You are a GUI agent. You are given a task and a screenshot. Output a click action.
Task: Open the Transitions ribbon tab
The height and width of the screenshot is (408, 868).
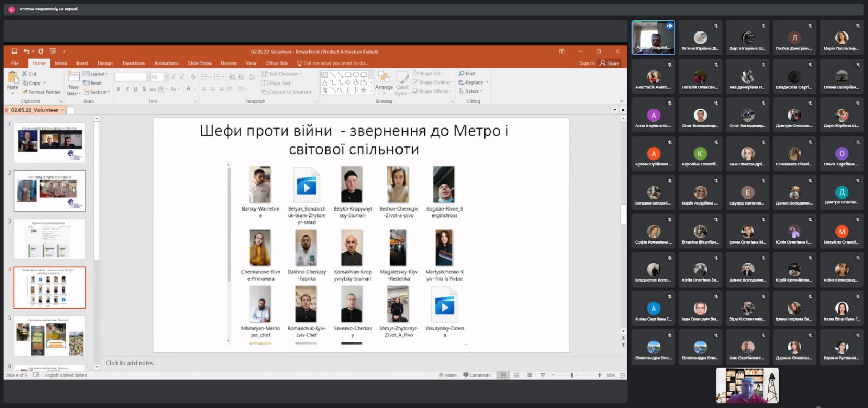coord(133,63)
